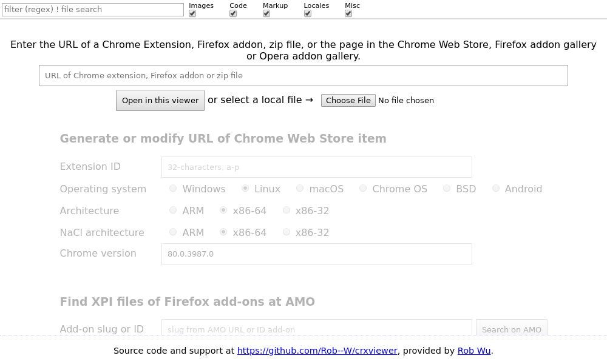607x364 pixels.
Task: Toggle the Markup filter checkbox
Action: click(266, 13)
